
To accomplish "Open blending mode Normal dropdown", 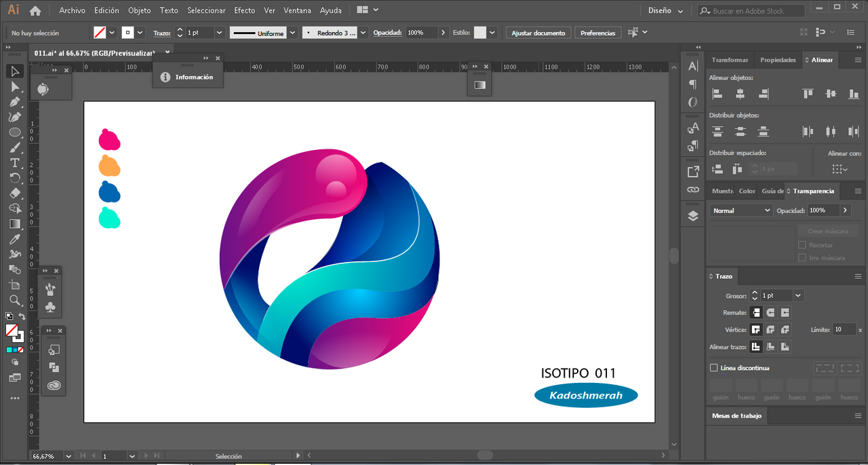I will pos(741,210).
